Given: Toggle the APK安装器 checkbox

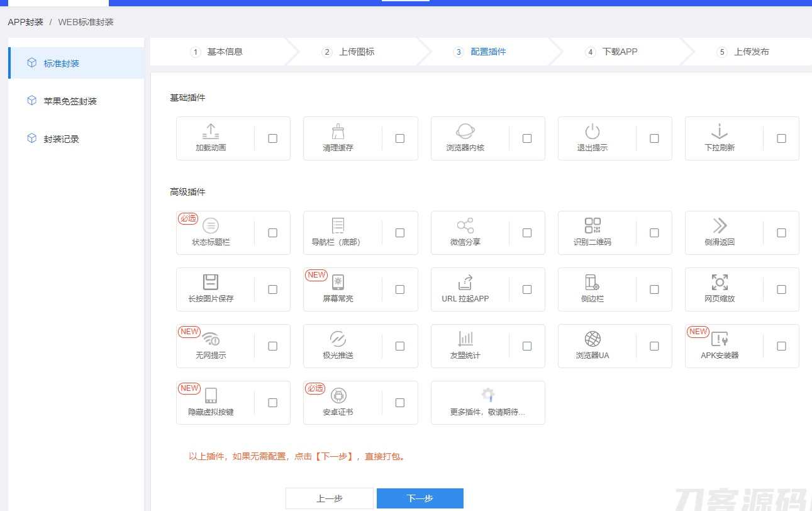Looking at the screenshot, I should 781,346.
